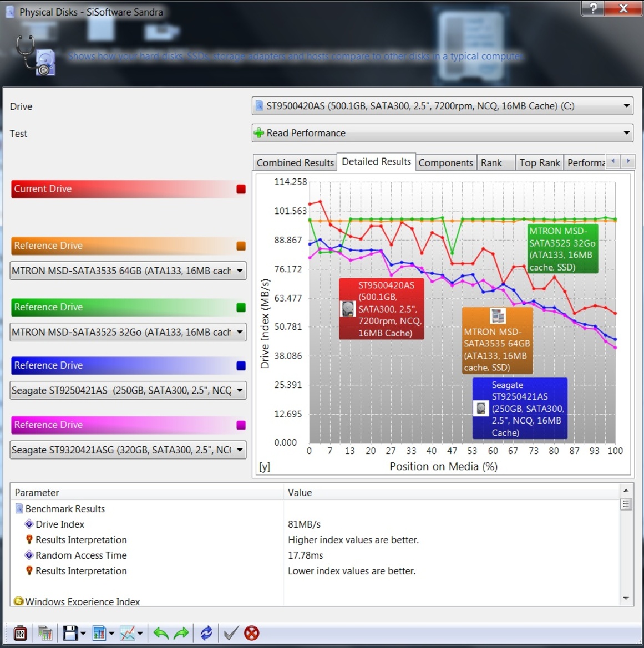Click the Parameter column header
The width and height of the screenshot is (644, 648).
147,492
